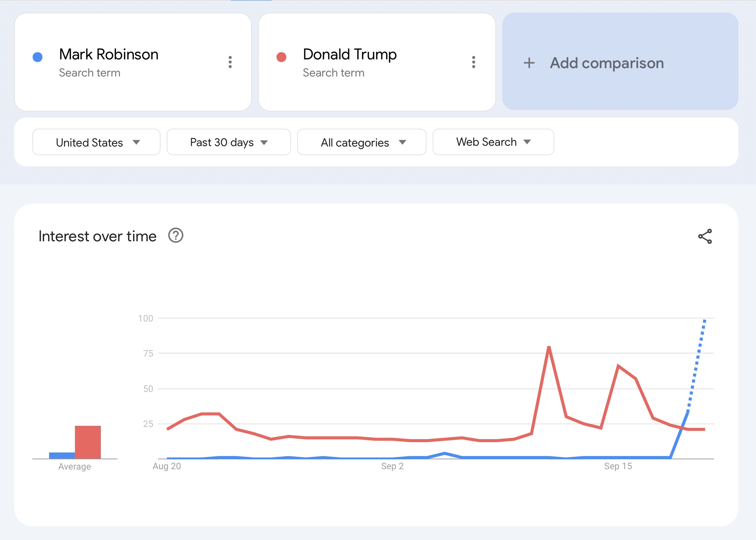Open Mark Robinson term options menu
The height and width of the screenshot is (540, 756).
(x=230, y=62)
